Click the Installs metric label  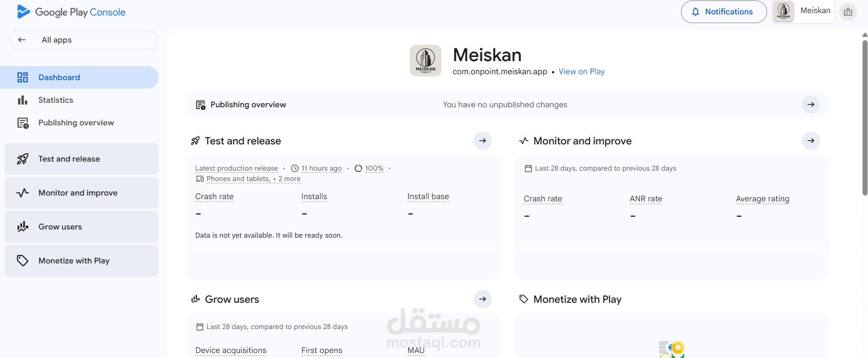click(x=314, y=196)
